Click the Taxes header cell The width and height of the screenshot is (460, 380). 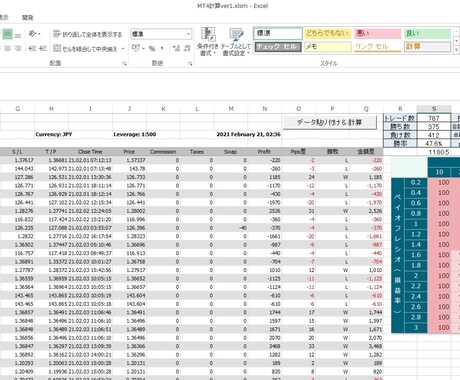(x=197, y=152)
